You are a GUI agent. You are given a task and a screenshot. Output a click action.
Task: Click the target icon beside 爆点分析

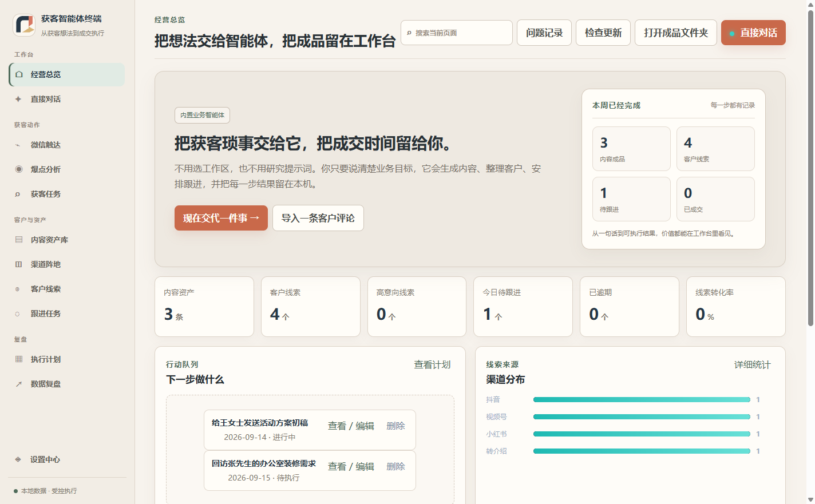point(19,169)
